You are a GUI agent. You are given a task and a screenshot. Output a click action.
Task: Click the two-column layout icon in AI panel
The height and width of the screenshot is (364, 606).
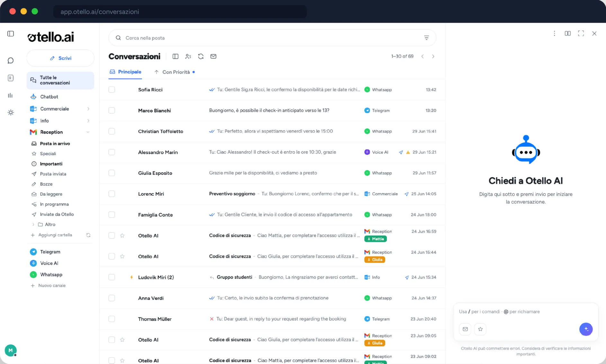(568, 33)
